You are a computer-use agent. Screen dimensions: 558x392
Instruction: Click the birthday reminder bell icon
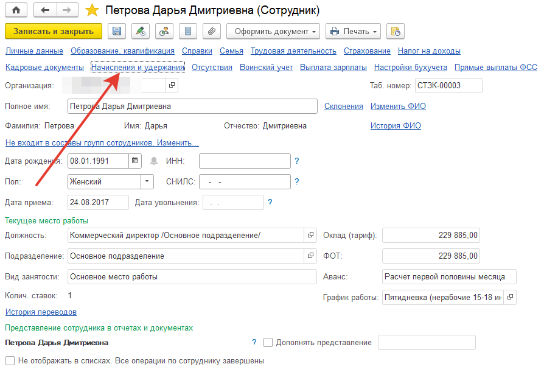click(154, 161)
